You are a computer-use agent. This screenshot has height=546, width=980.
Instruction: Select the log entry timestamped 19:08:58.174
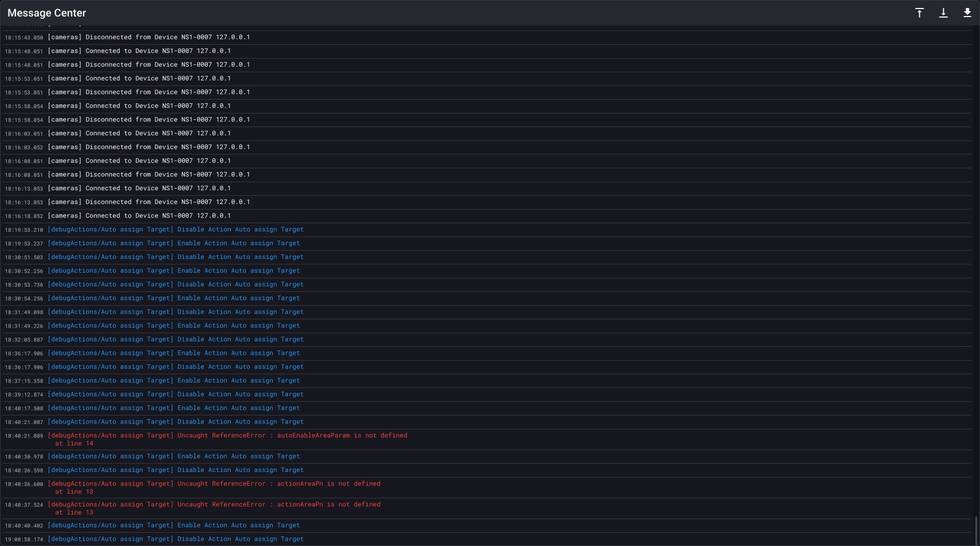[x=176, y=539]
